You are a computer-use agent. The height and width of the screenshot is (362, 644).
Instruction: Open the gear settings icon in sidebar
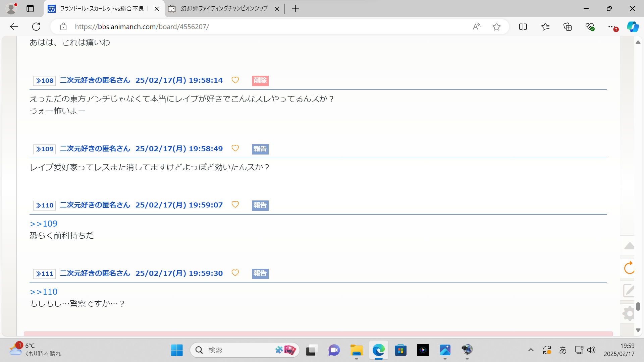(x=629, y=314)
